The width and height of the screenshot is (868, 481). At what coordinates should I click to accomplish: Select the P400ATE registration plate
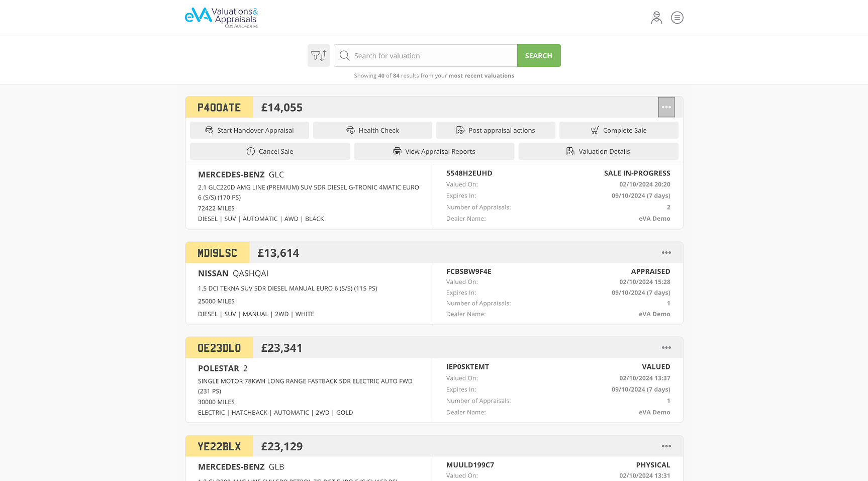[x=219, y=108]
